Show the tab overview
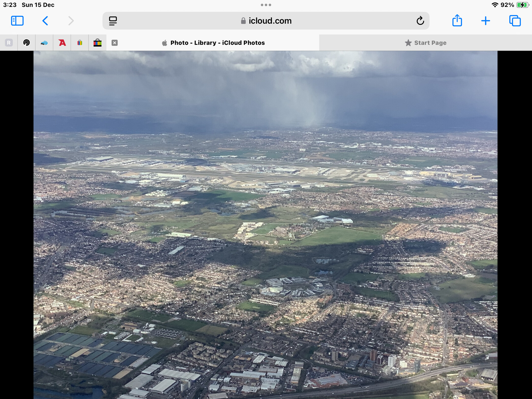Screen dimensions: 532x399 [515, 21]
